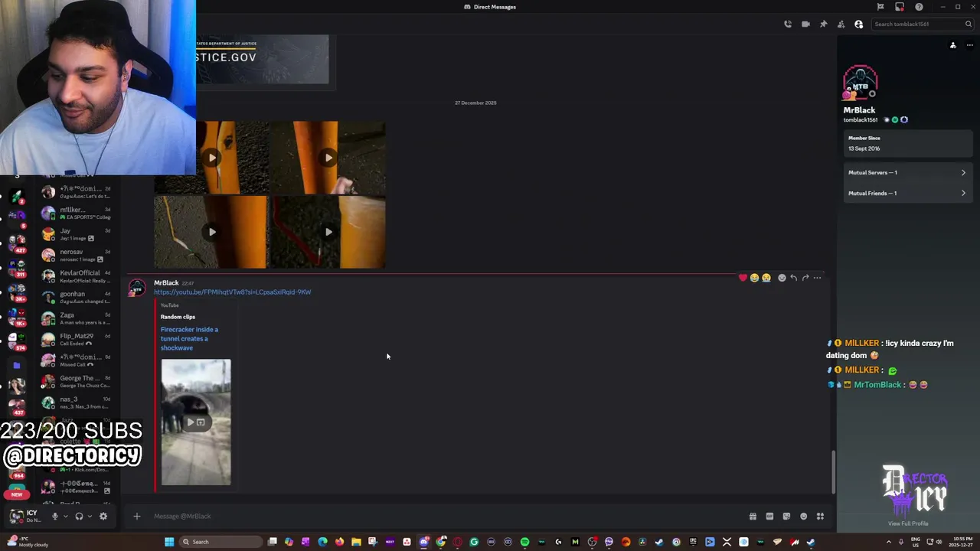Open the emoji picker in message bar

[x=803, y=516]
